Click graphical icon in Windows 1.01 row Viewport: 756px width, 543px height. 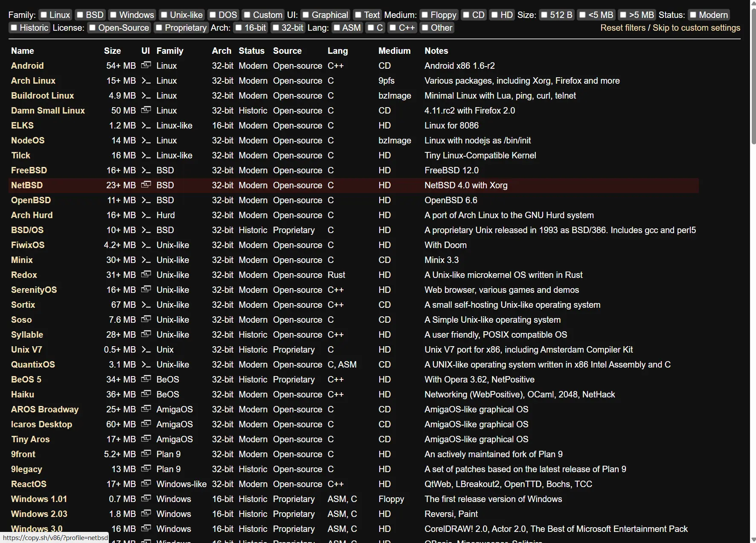(x=146, y=499)
